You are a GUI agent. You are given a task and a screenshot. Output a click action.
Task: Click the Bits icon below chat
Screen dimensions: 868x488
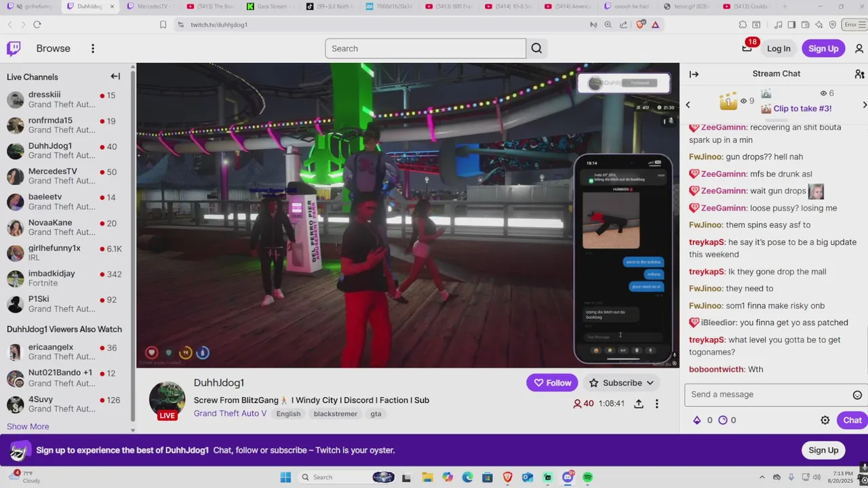[x=696, y=420]
